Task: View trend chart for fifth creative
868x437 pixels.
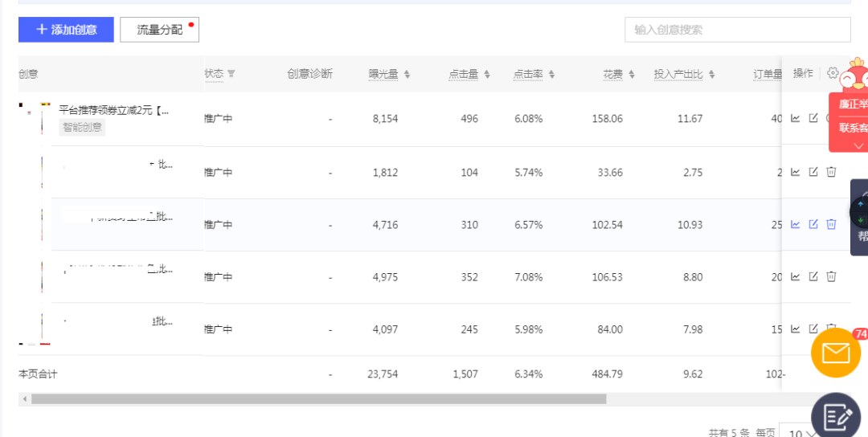Action: 796,329
